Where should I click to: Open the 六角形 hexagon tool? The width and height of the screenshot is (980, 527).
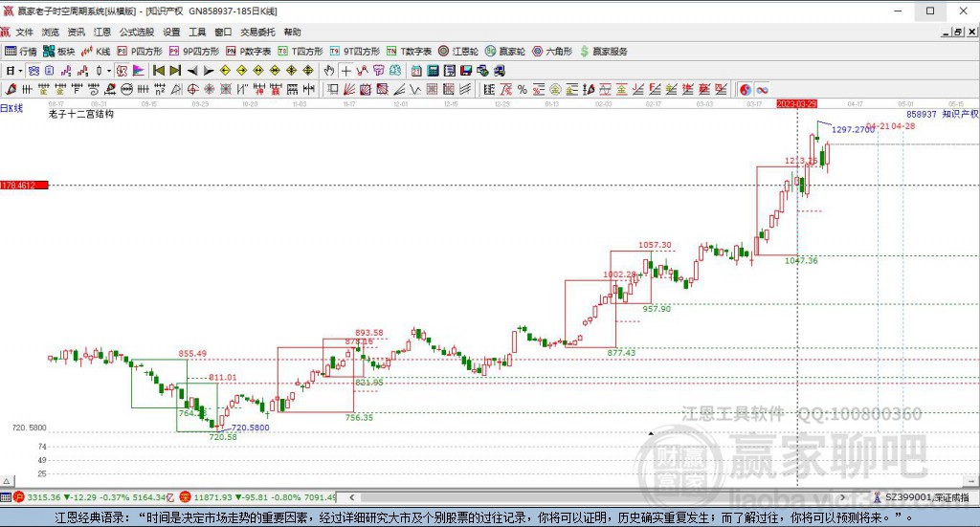(552, 52)
